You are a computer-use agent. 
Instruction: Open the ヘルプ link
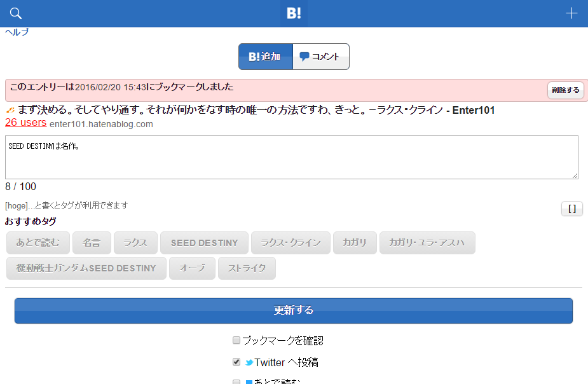pos(16,31)
